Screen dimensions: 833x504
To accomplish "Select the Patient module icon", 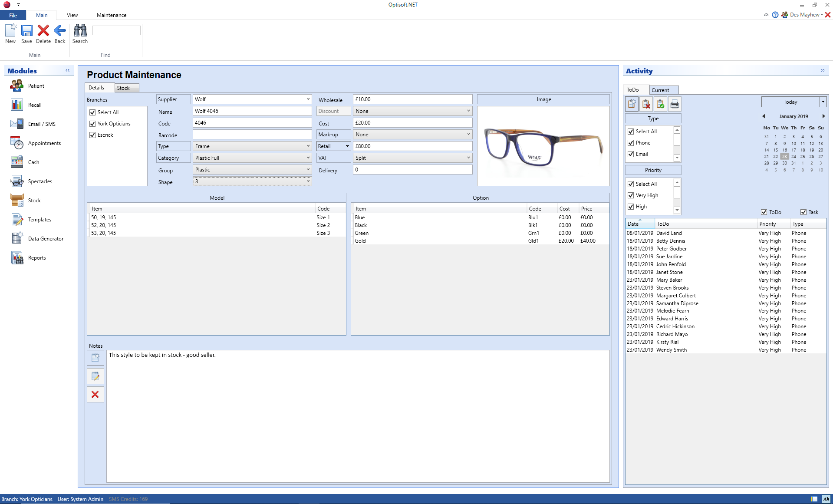I will [16, 86].
